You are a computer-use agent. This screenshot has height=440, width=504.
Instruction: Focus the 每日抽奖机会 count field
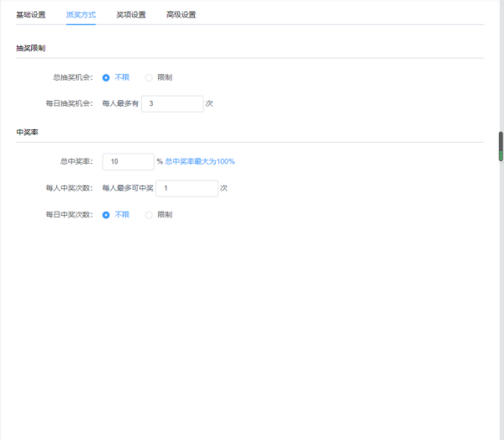click(x=172, y=104)
